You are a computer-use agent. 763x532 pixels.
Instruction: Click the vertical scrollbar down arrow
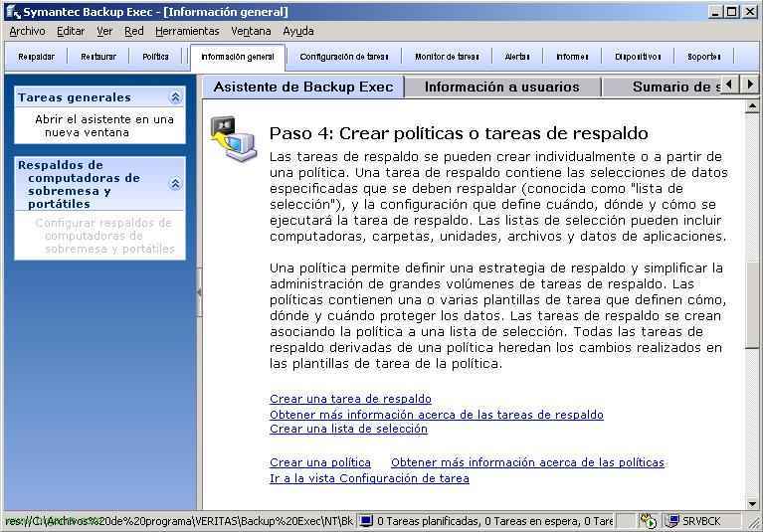(x=752, y=504)
